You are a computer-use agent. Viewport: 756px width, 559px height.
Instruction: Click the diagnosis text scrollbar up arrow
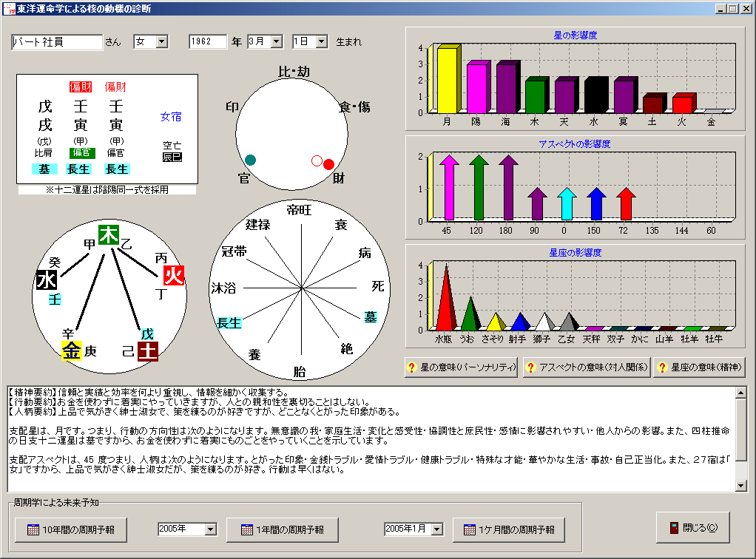coord(741,393)
